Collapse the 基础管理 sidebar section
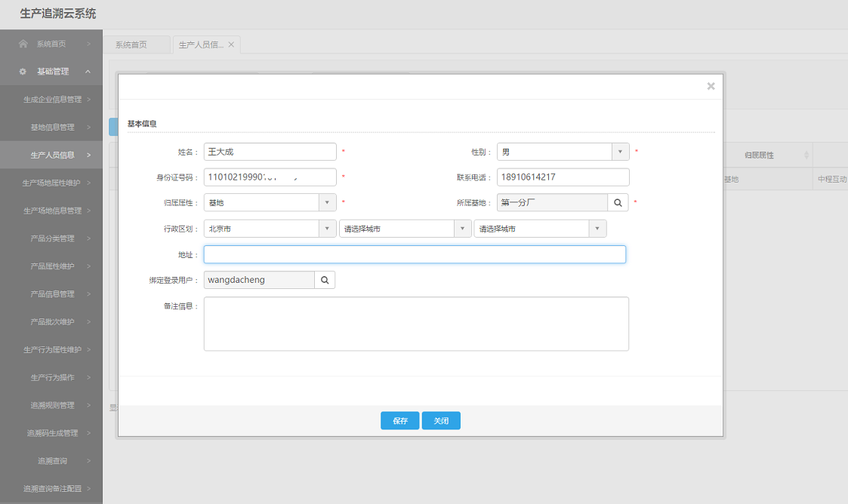 pos(88,72)
